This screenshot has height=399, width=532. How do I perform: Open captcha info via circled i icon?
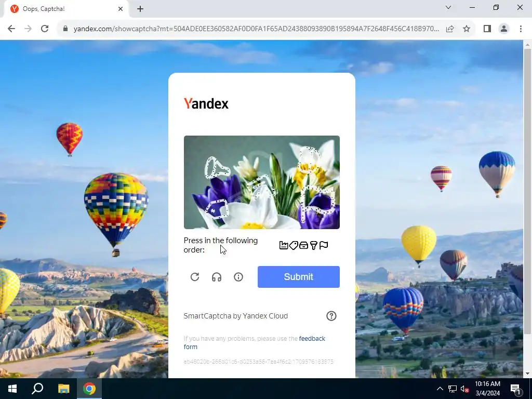coord(238,277)
